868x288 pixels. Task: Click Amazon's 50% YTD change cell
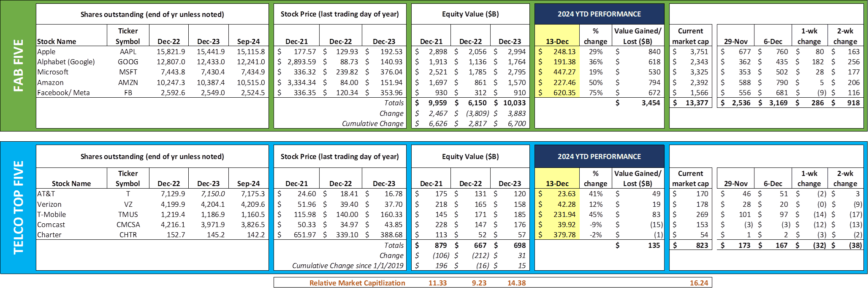595,82
